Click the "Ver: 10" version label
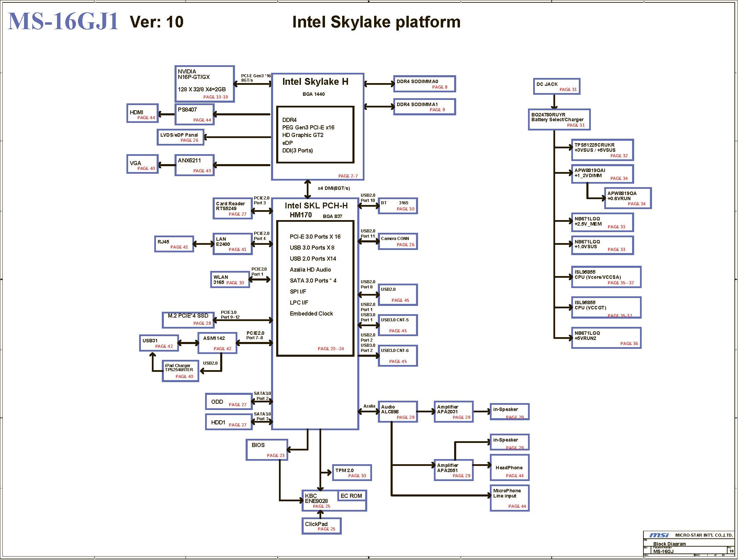Viewport: 742px width, 560px height. 157,22
